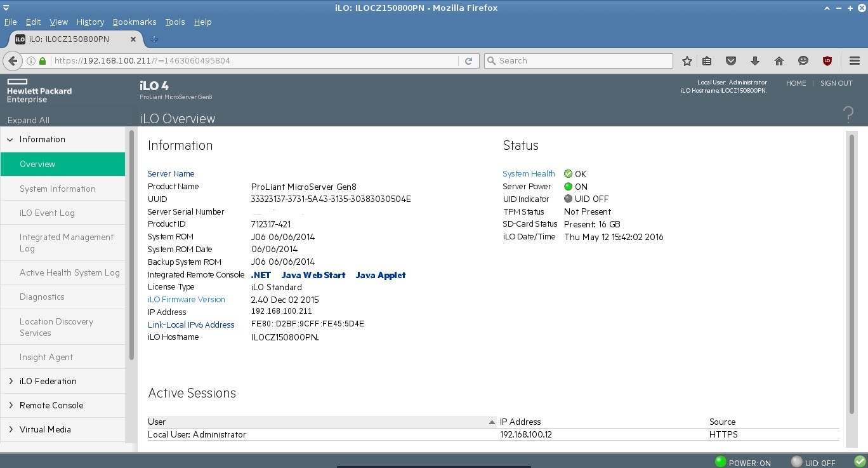Reload the page with the refresh icon
This screenshot has height=468, width=868.
coord(468,61)
